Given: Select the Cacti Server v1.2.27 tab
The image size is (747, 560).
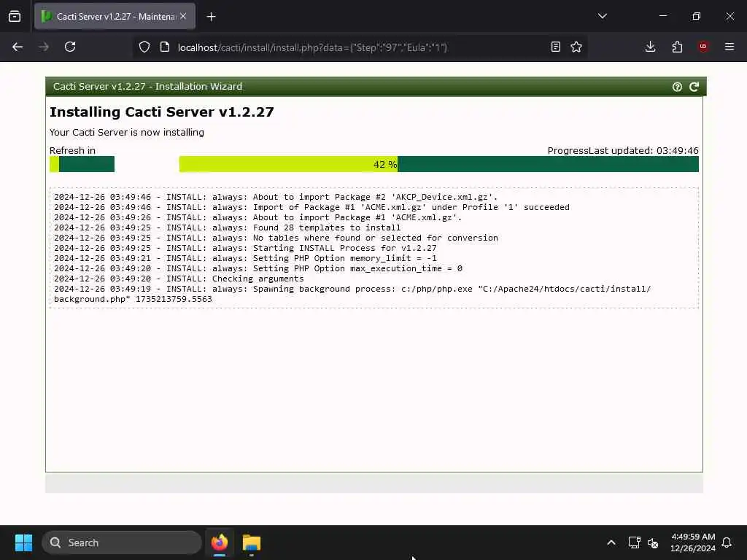Looking at the screenshot, I should [115, 16].
